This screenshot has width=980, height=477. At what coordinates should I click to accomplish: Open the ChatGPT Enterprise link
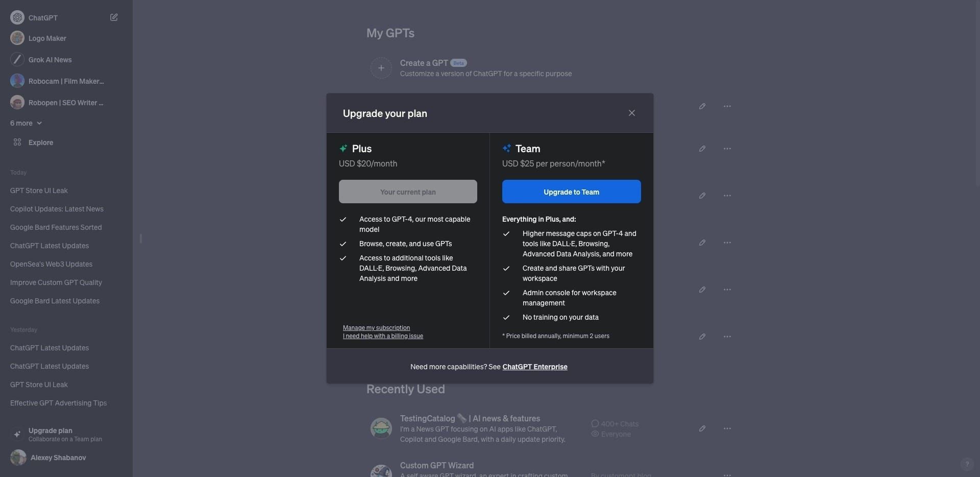[534, 366]
